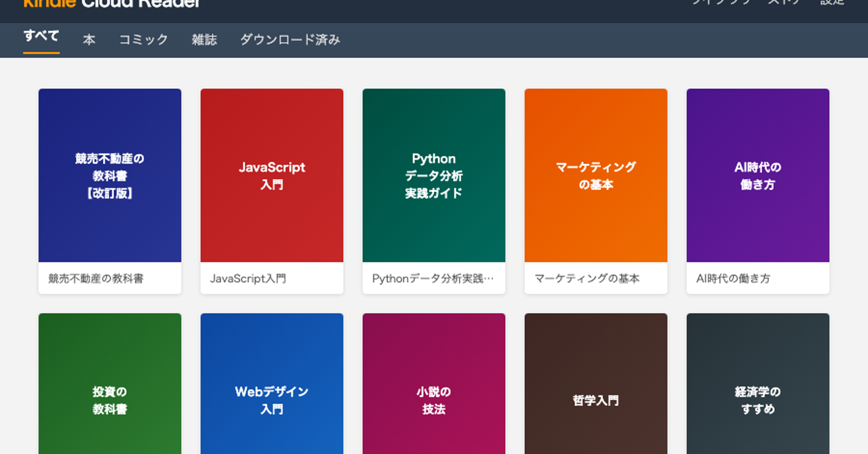
Task: Open the 競売不動産の教科書【改訂版】 book cover
Action: coord(110,176)
